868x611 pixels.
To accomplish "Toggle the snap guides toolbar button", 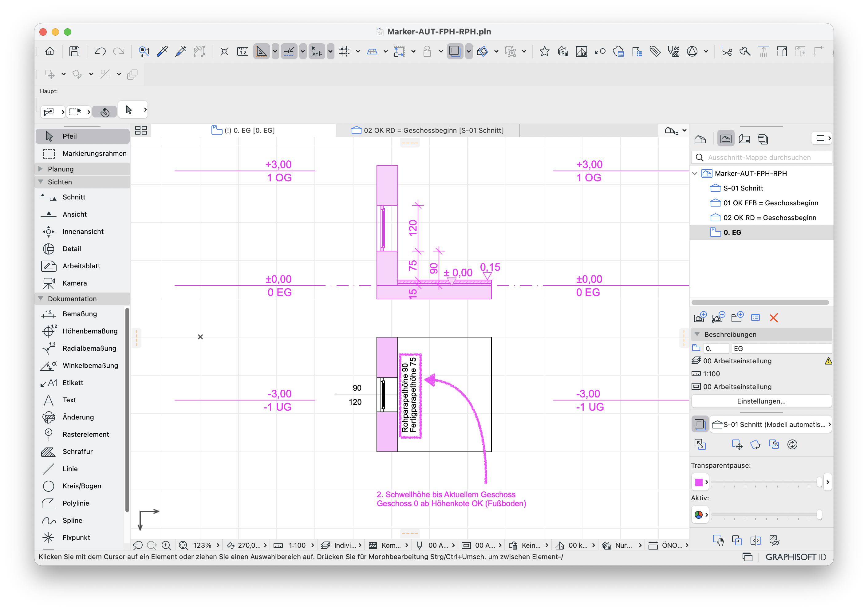I will click(289, 51).
